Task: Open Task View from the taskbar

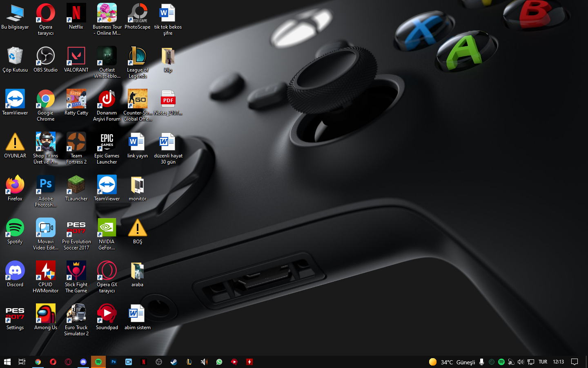Action: (x=22, y=362)
